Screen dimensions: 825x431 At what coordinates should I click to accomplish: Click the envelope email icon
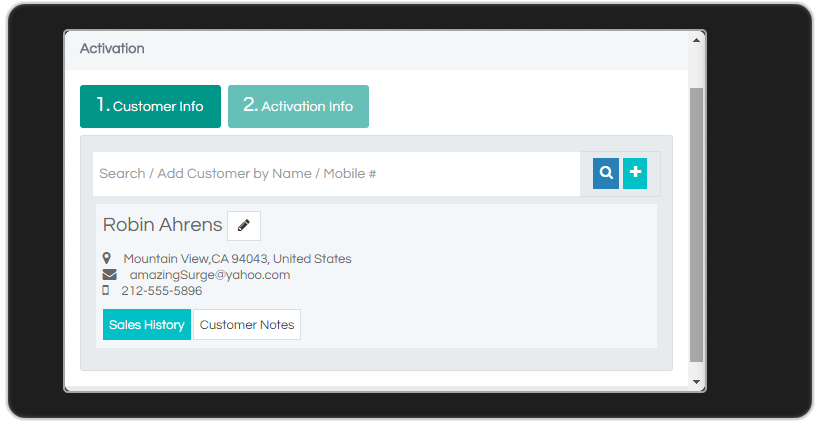[109, 275]
